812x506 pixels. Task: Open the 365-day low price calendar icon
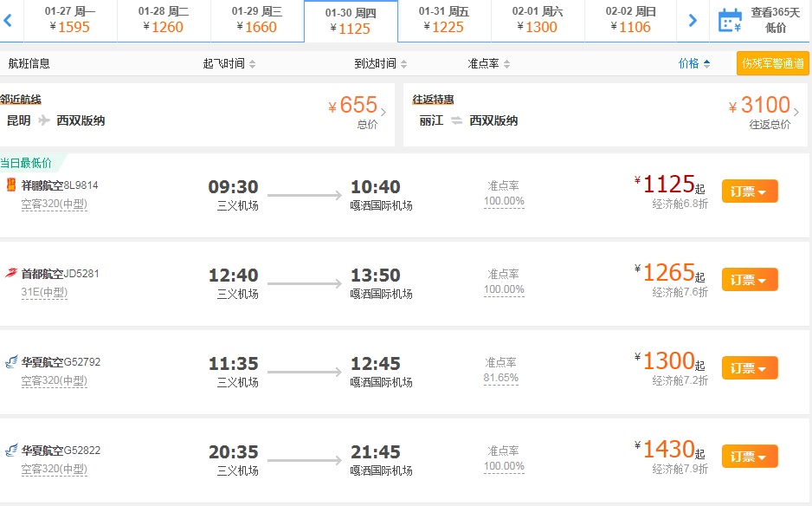pos(730,20)
